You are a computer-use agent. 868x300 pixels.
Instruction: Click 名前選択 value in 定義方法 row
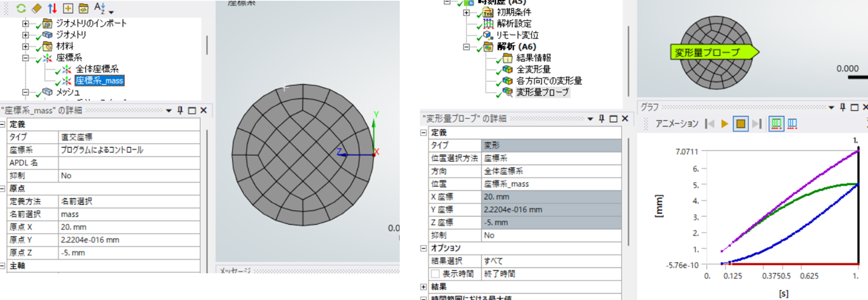(129, 201)
